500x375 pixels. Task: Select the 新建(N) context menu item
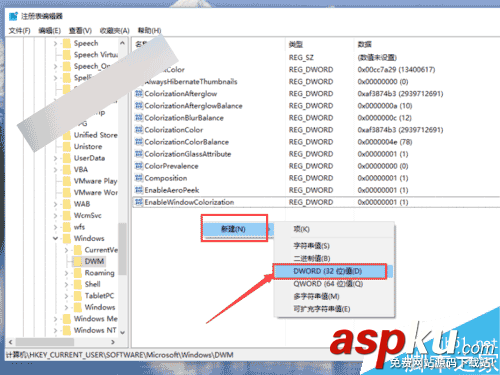tap(237, 229)
